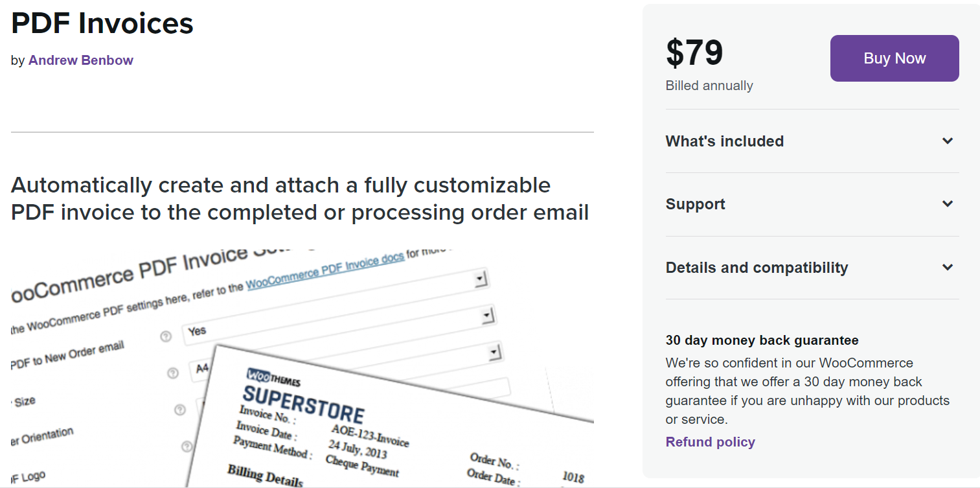Open Andrew Benbow's author page
Image resolution: width=980 pixels, height=488 pixels.
pos(80,60)
